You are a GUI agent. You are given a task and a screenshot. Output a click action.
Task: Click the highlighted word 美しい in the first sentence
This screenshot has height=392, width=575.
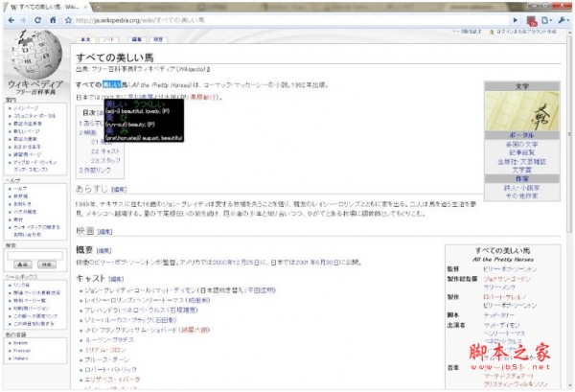coord(111,85)
